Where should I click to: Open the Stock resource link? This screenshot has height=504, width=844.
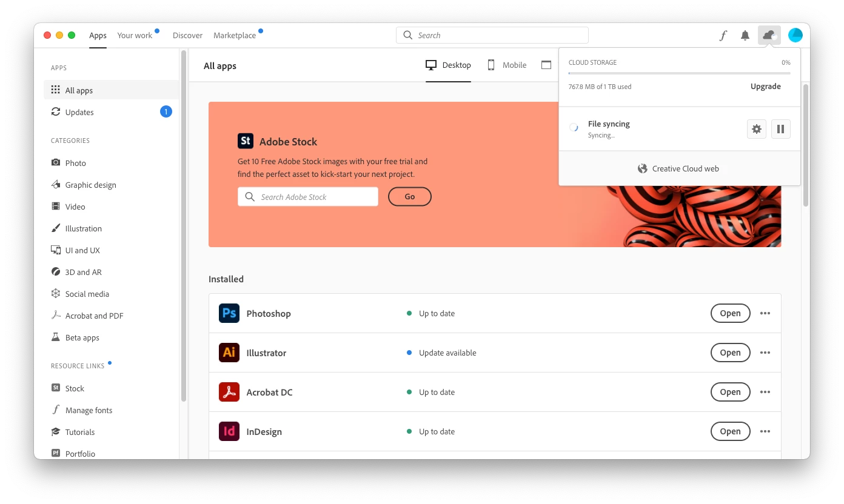(x=112, y=388)
